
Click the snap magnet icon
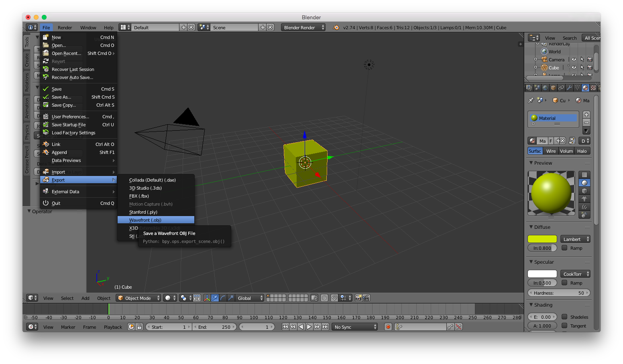[334, 298]
